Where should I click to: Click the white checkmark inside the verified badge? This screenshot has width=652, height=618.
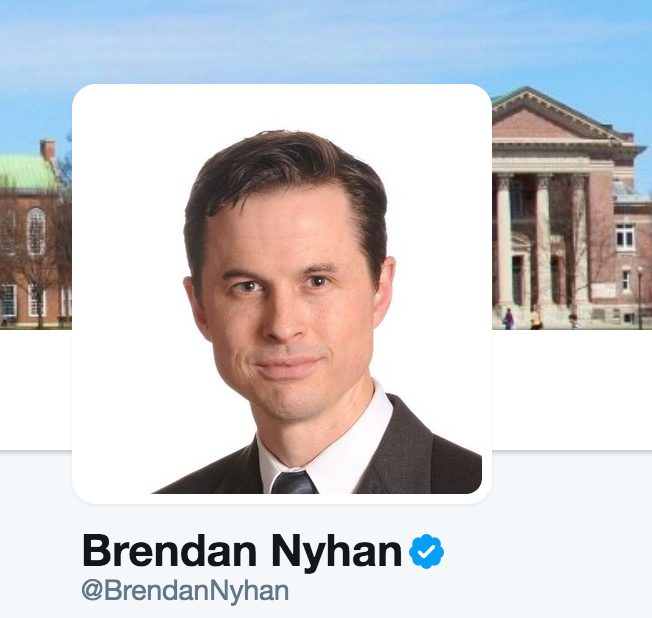pyautogui.click(x=426, y=552)
